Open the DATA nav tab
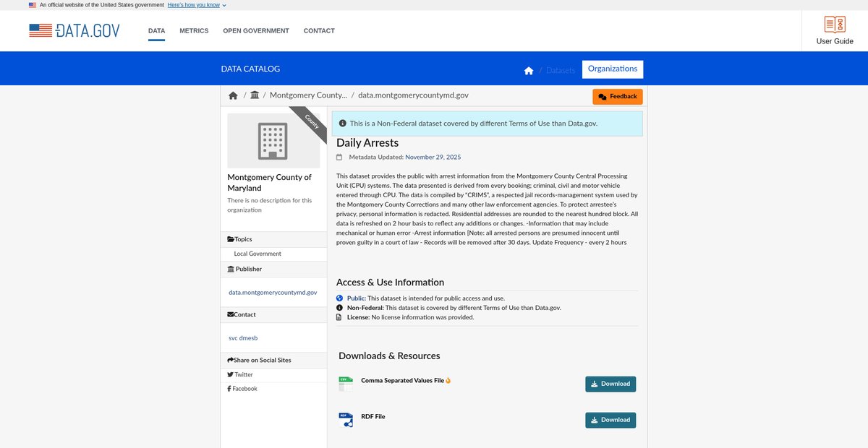 156,31
